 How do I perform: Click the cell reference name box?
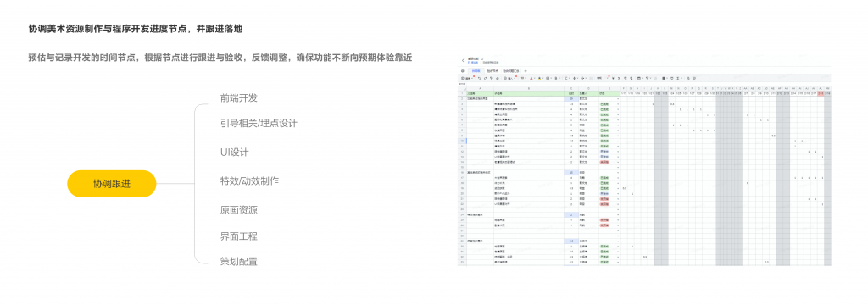tap(462, 84)
